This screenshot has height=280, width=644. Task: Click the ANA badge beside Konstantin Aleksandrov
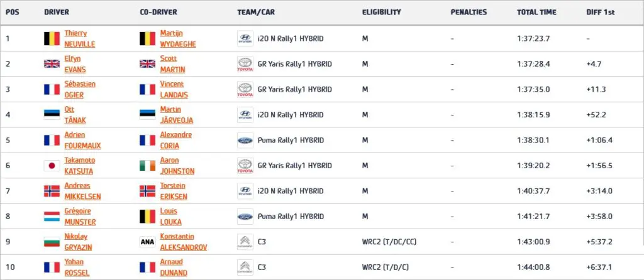click(147, 242)
